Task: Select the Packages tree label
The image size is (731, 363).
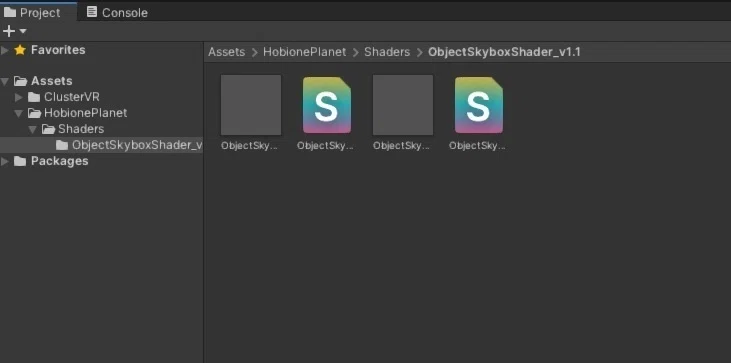Action: point(60,161)
